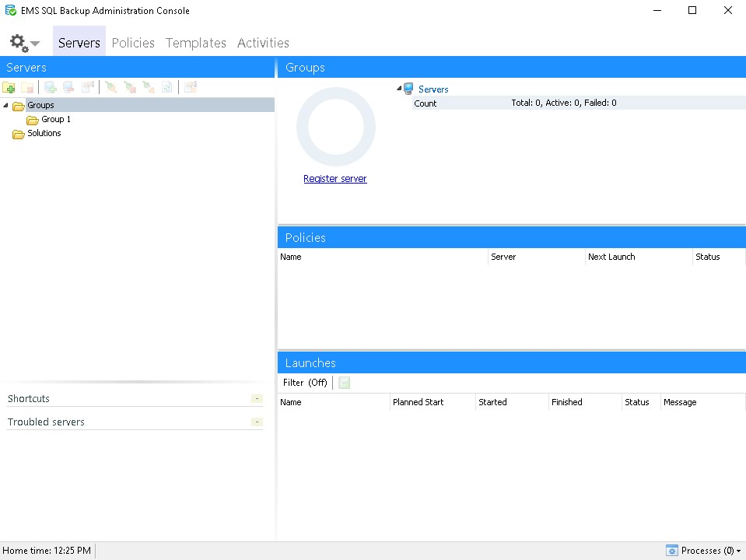This screenshot has width=746, height=560.
Task: Click the Delete group icon in Servers toolbar
Action: pyautogui.click(x=28, y=87)
